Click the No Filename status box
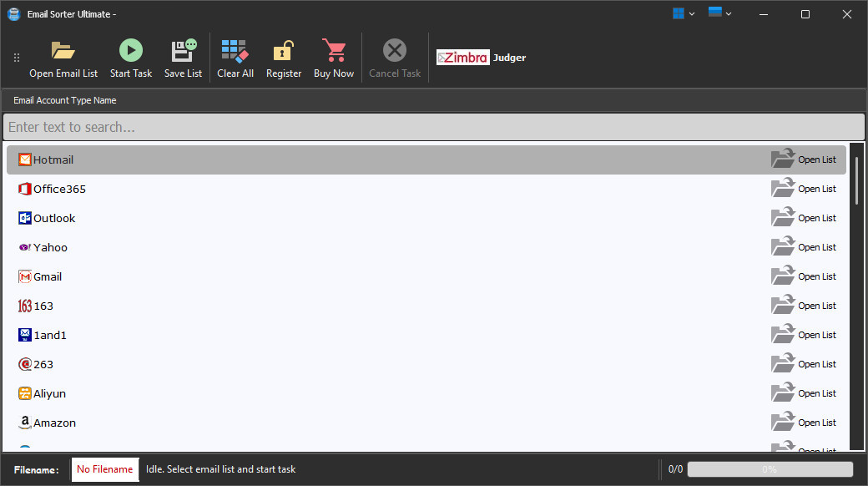The width and height of the screenshot is (868, 486). [x=105, y=469]
